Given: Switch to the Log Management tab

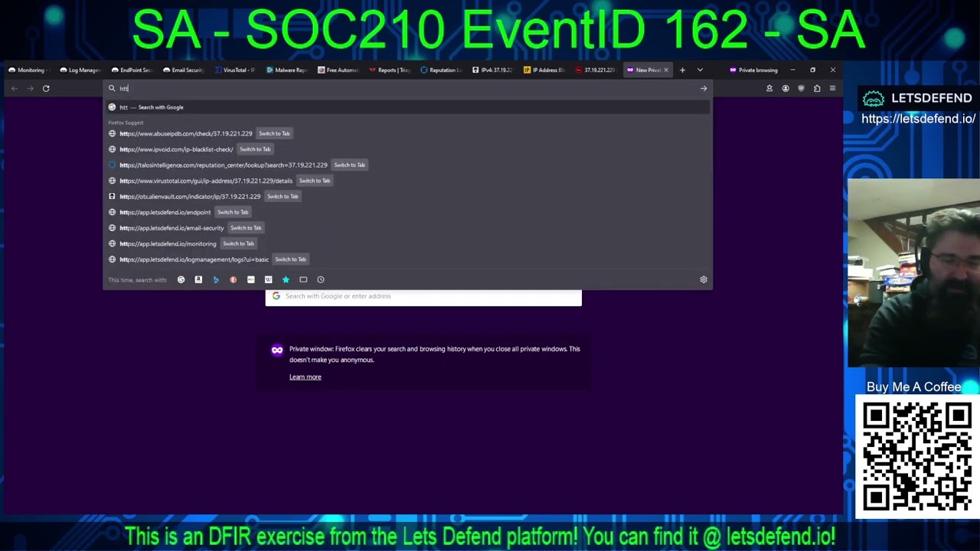Looking at the screenshot, I should 82,70.
